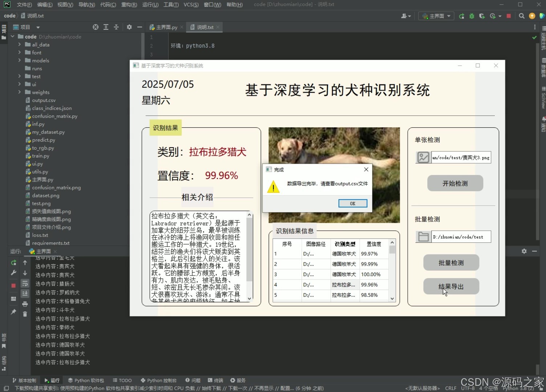Click OK on the export complete dialog
Viewport: 546px width, 392px height.
click(352, 203)
